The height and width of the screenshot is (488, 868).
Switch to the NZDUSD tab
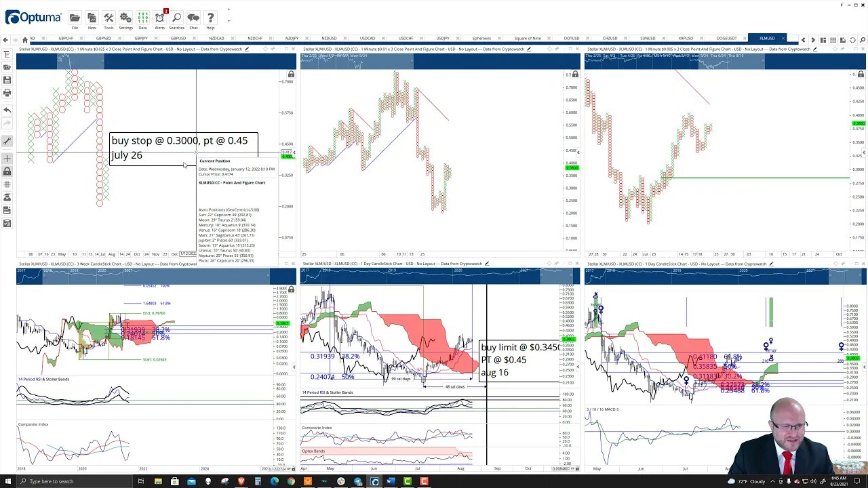click(x=329, y=39)
